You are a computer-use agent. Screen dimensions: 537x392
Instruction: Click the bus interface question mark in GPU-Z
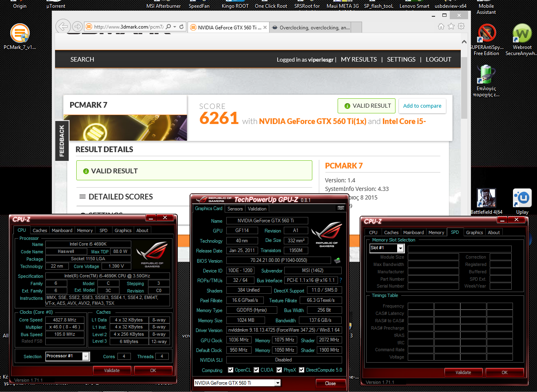[x=340, y=280]
